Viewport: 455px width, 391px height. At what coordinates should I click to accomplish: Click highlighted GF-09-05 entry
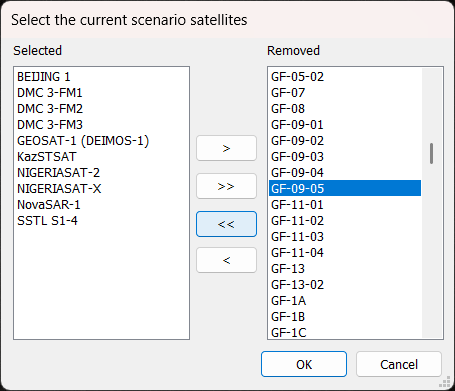pyautogui.click(x=345, y=188)
